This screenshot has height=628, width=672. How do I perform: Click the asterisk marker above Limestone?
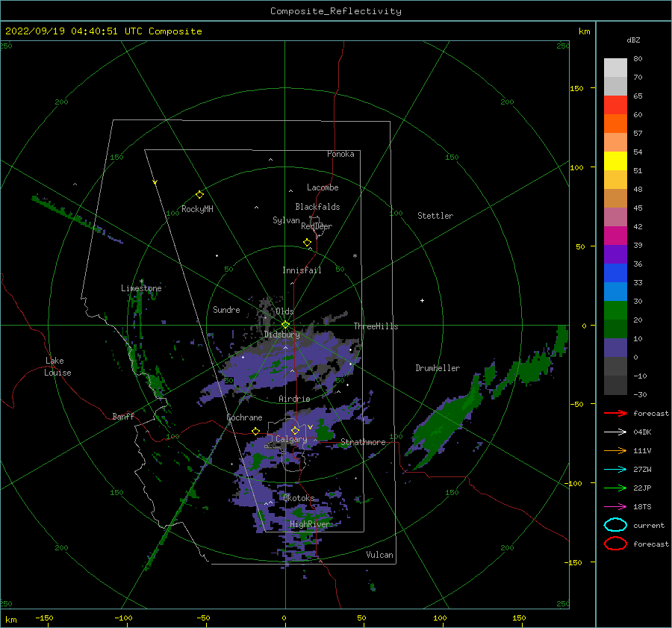[x=141, y=282]
